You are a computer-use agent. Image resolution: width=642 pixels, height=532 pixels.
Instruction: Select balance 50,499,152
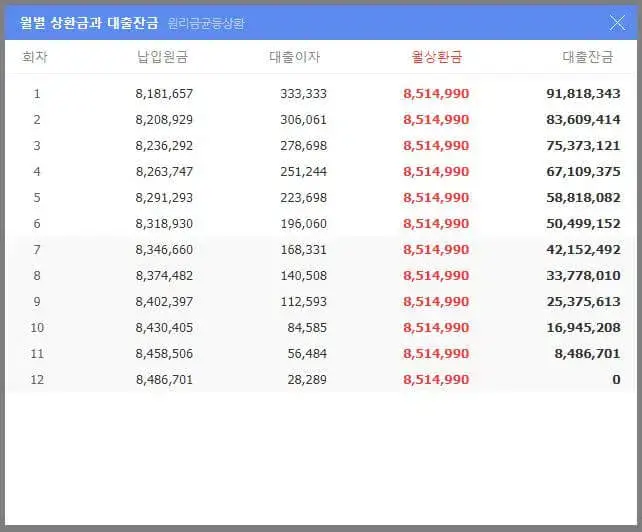583,224
